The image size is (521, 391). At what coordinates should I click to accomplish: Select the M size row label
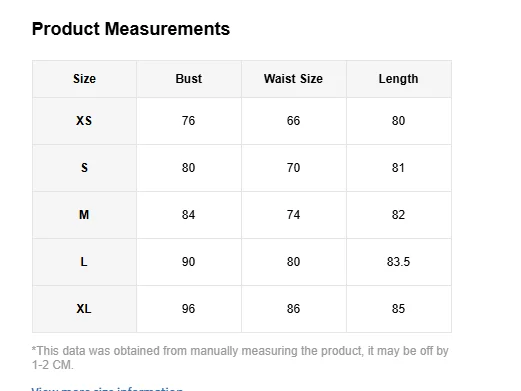tap(84, 215)
